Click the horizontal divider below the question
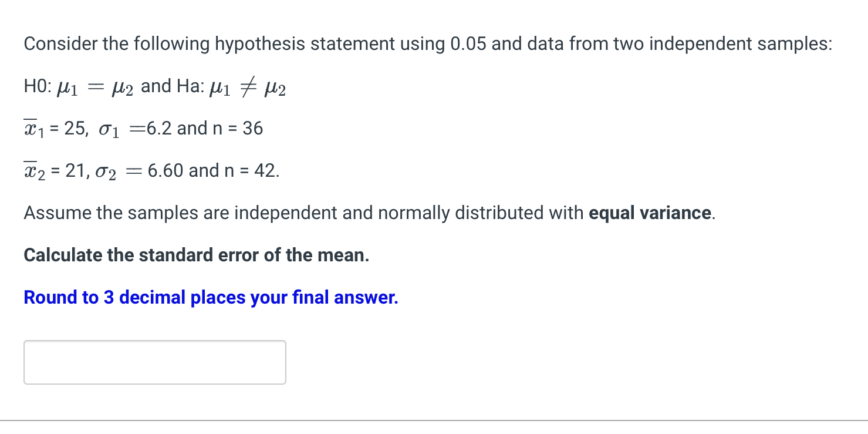 point(434,419)
